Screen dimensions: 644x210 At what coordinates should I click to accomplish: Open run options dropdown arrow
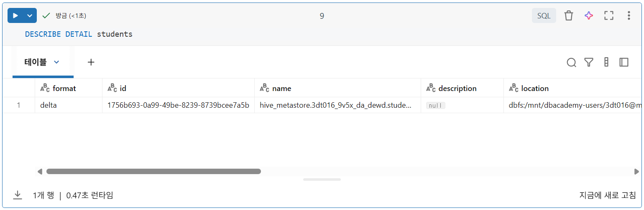(x=30, y=16)
